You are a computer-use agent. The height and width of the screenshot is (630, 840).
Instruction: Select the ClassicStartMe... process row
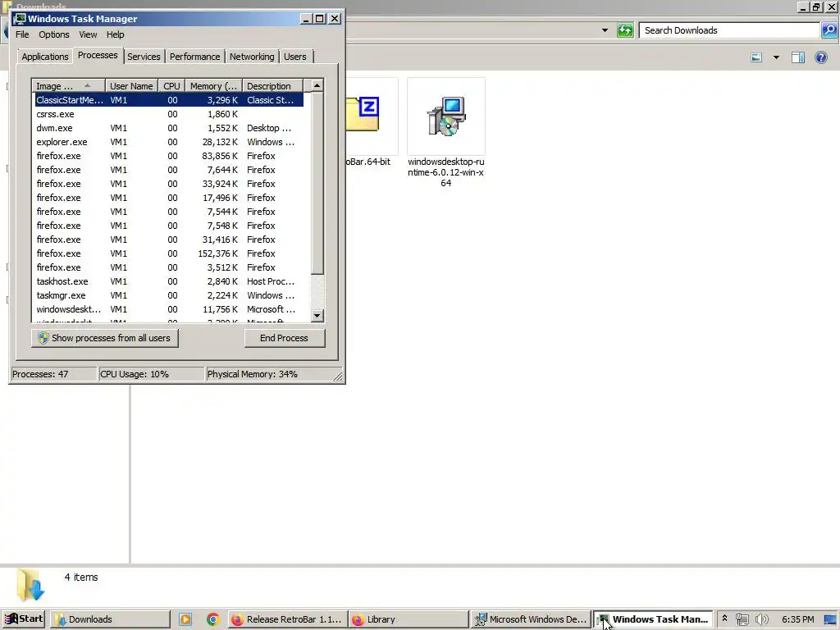(x=169, y=100)
